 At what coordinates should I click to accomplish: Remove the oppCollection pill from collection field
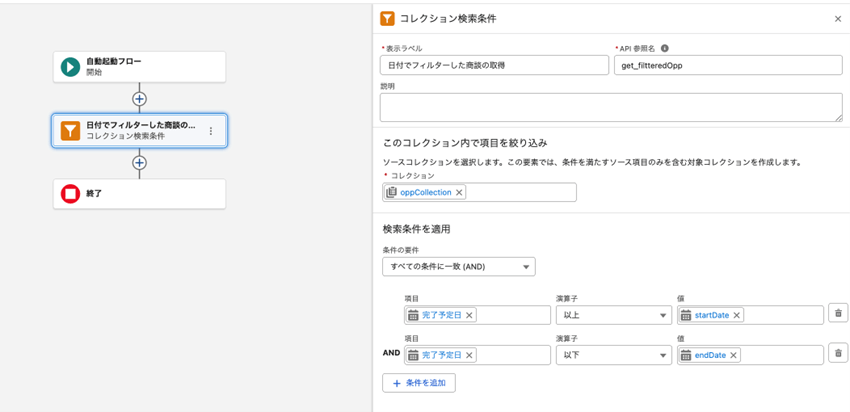[x=459, y=193]
